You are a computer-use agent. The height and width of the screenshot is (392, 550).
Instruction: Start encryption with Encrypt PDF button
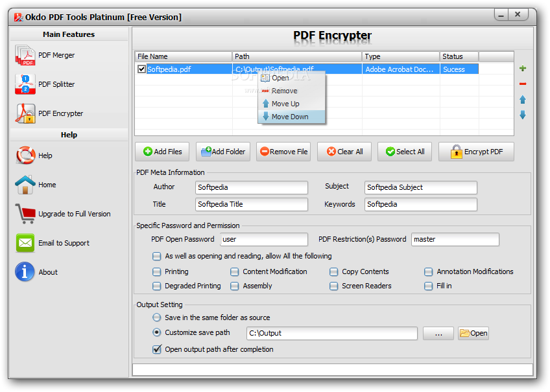point(476,152)
